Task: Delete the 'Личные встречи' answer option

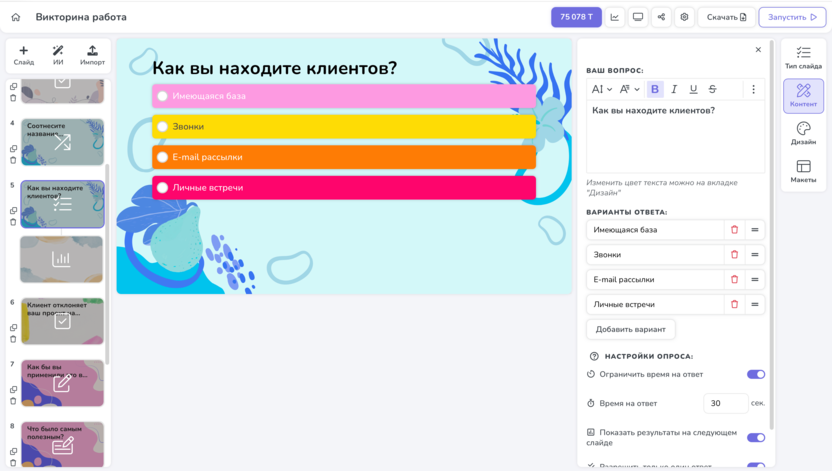Action: click(734, 304)
